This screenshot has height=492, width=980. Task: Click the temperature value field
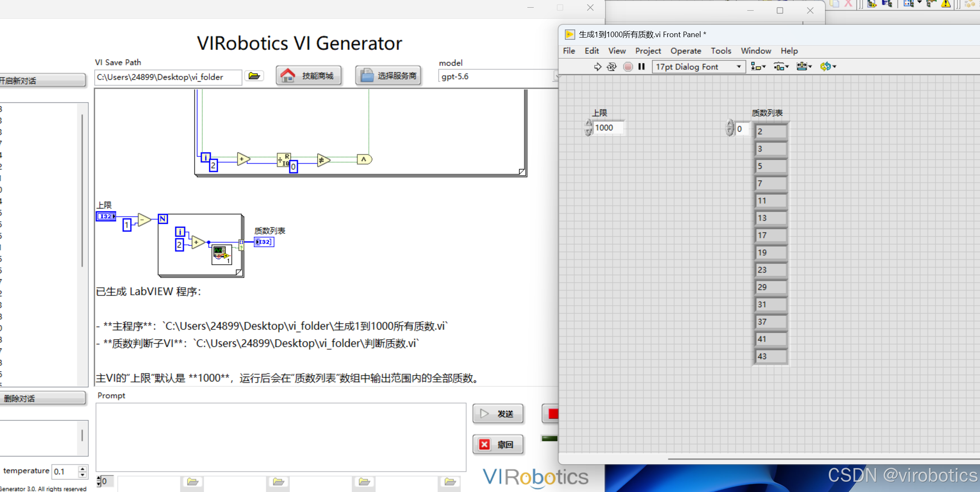coord(64,471)
